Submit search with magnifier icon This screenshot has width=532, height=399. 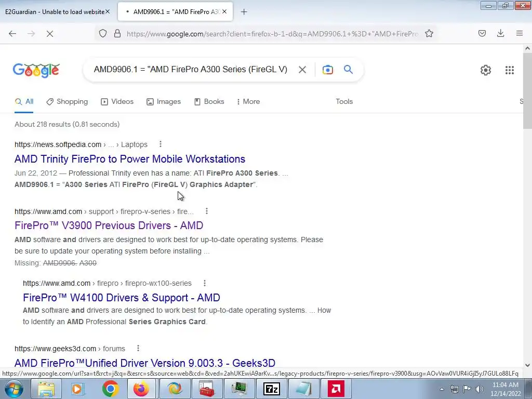point(348,70)
